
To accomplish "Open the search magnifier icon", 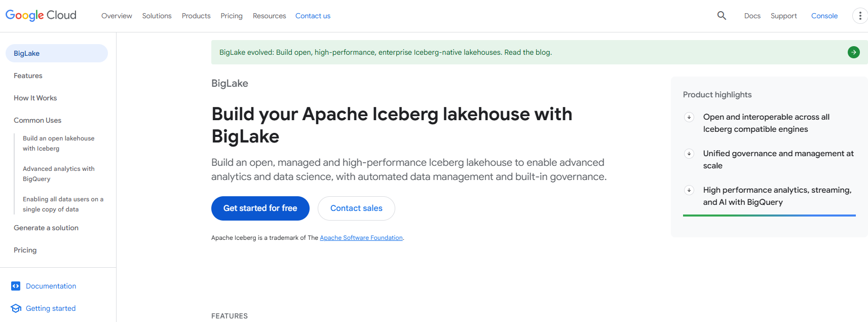I will point(722,16).
